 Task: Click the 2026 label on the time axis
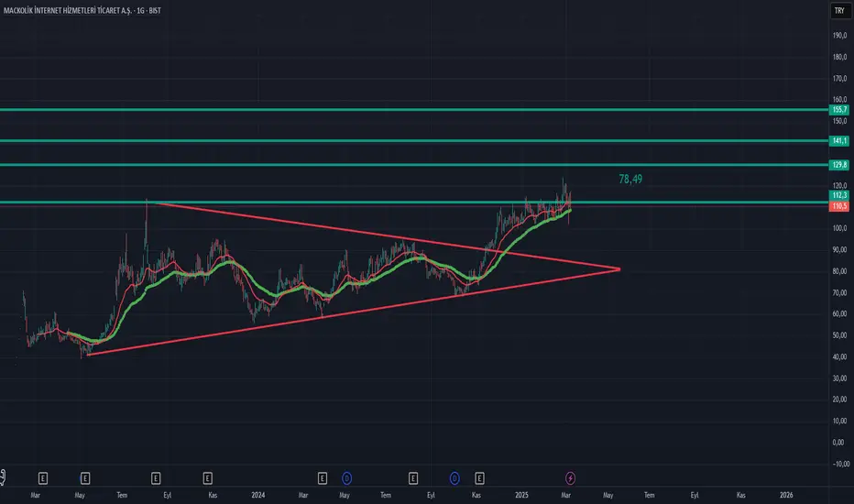click(x=786, y=495)
